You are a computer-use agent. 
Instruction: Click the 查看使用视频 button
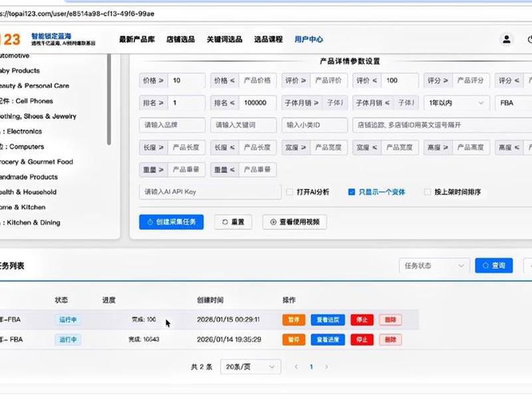(295, 222)
